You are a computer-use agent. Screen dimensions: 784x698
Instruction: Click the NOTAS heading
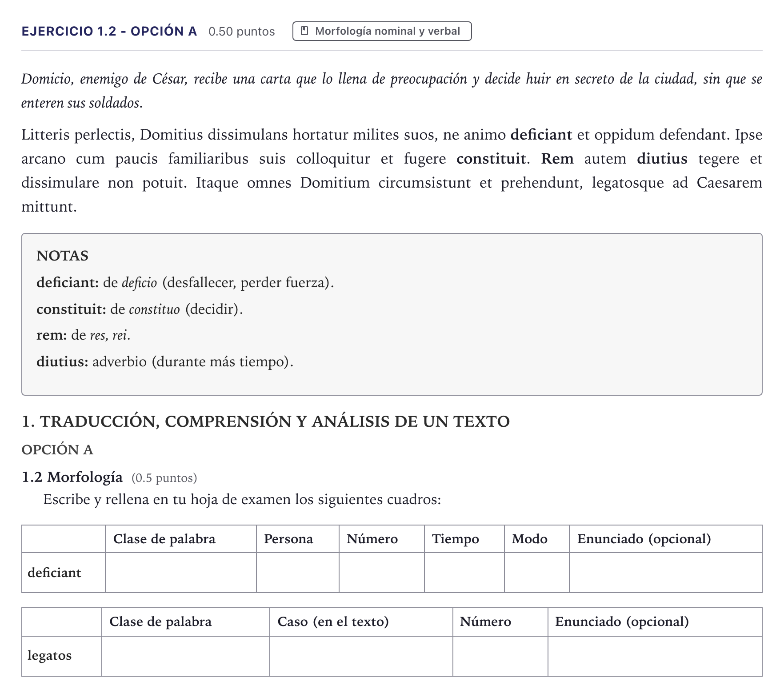62,256
